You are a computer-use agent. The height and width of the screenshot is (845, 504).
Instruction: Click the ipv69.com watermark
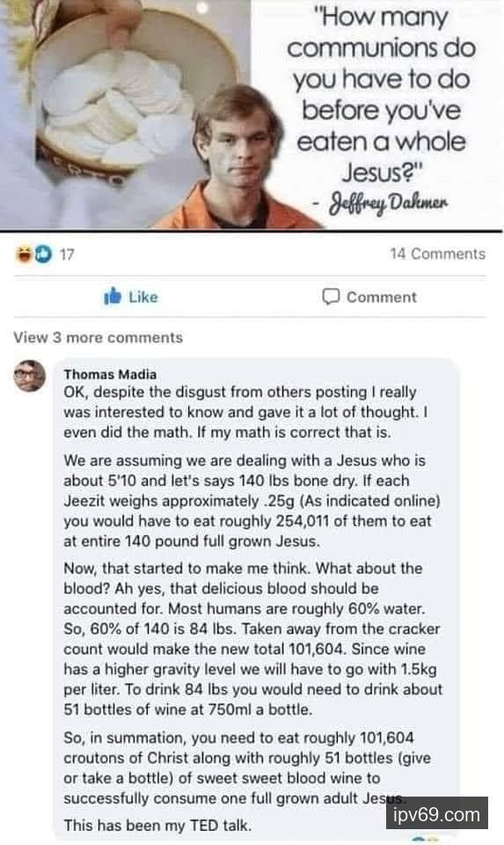point(436,813)
